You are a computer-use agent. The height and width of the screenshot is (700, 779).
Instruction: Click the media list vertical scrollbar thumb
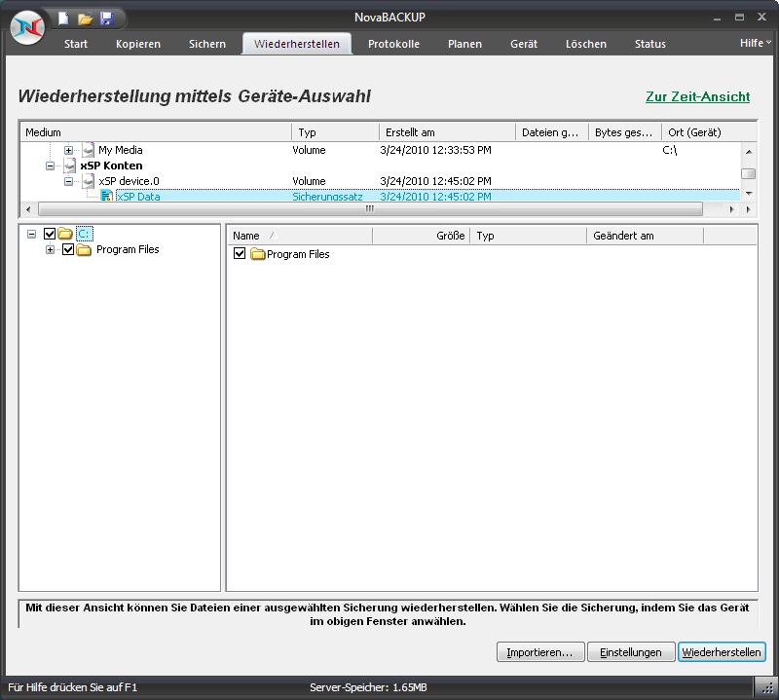pyautogui.click(x=748, y=173)
